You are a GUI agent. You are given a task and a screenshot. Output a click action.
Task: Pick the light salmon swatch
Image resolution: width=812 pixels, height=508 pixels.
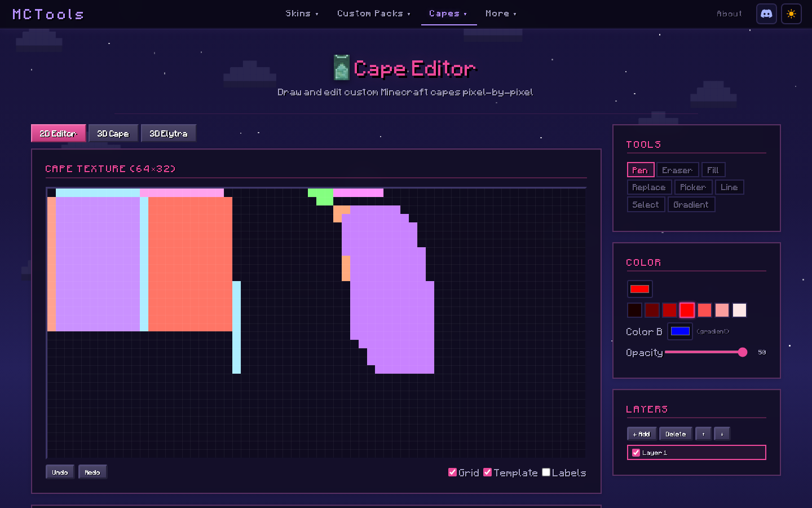coord(722,310)
